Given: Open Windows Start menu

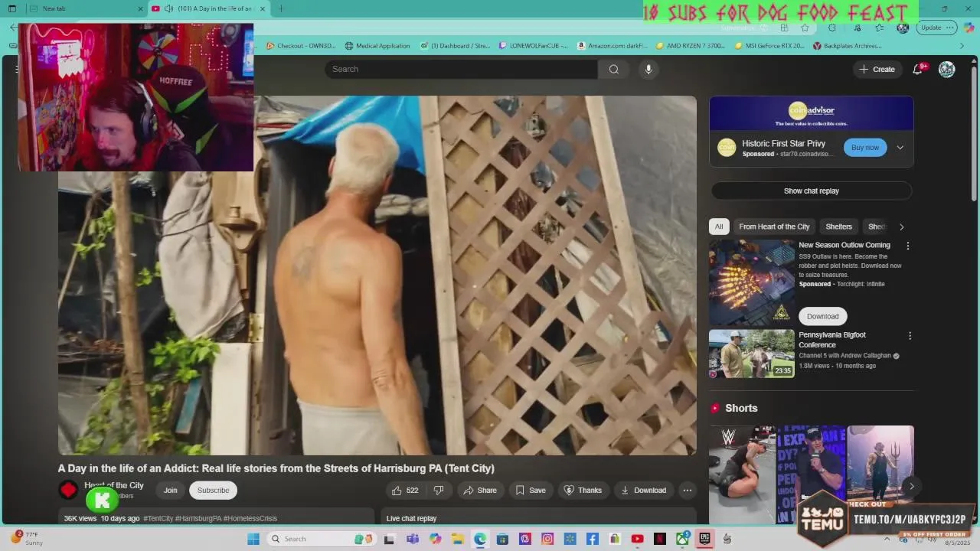Looking at the screenshot, I should point(253,539).
